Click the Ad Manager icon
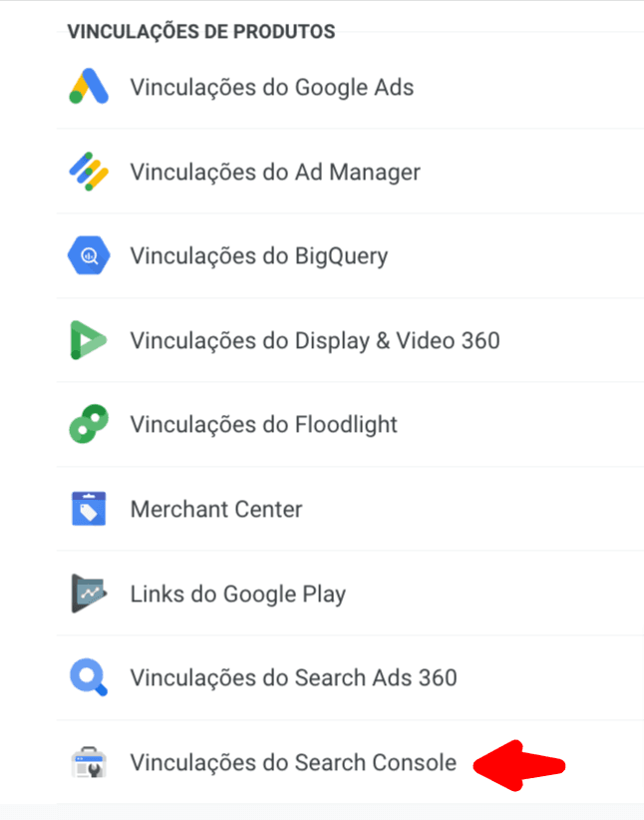644x820 pixels. pyautogui.click(x=89, y=172)
